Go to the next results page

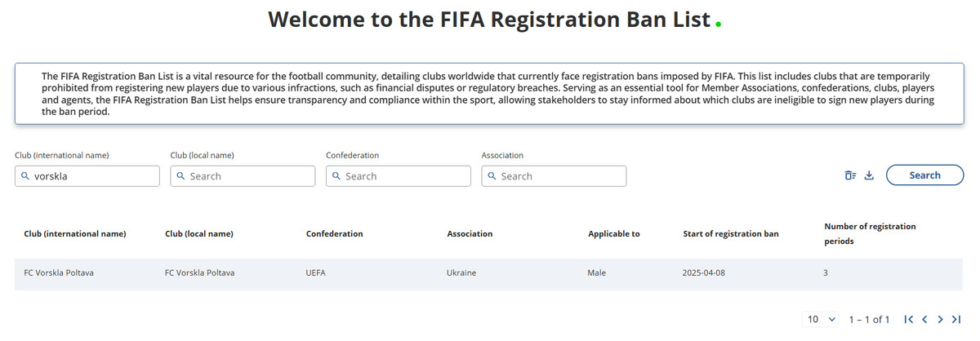tap(941, 319)
